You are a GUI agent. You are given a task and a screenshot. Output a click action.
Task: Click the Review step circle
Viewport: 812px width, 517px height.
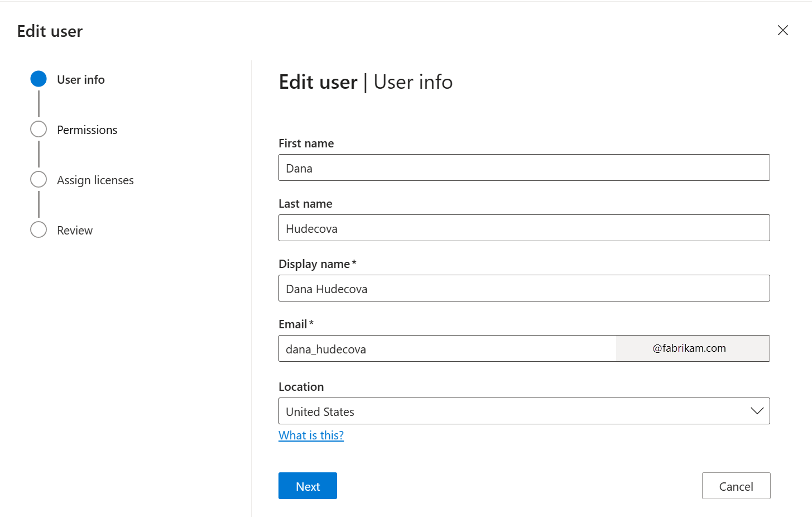(39, 229)
